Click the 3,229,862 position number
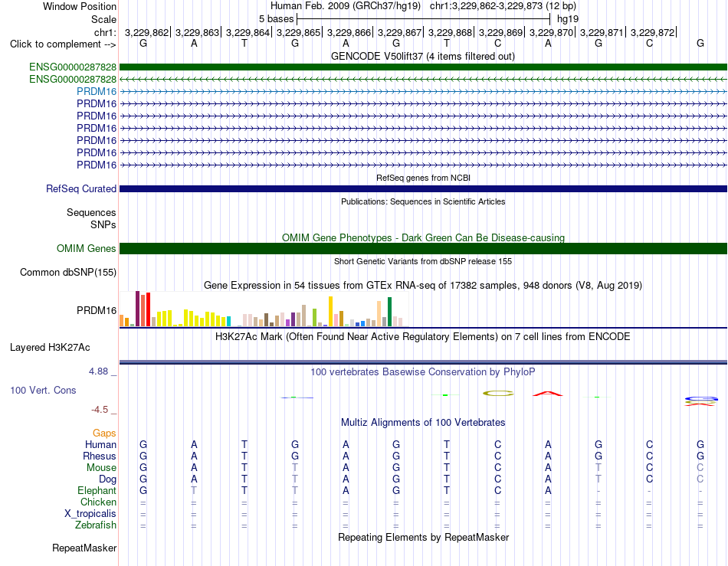This screenshot has height=566, width=728. pos(146,32)
